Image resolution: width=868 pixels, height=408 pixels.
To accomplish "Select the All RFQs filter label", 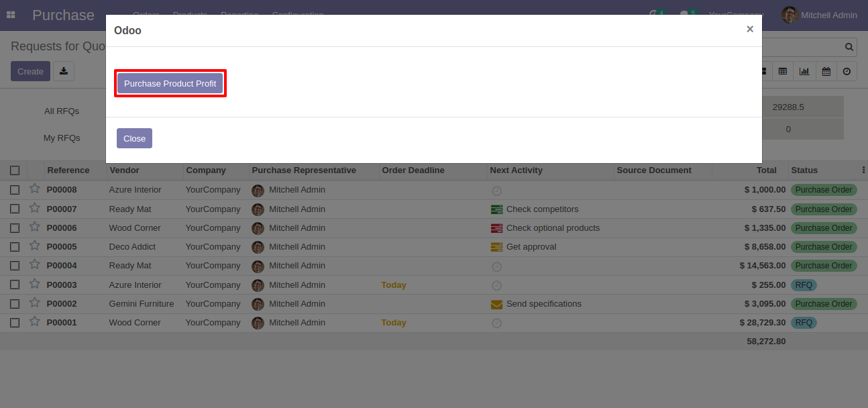I will pos(62,111).
